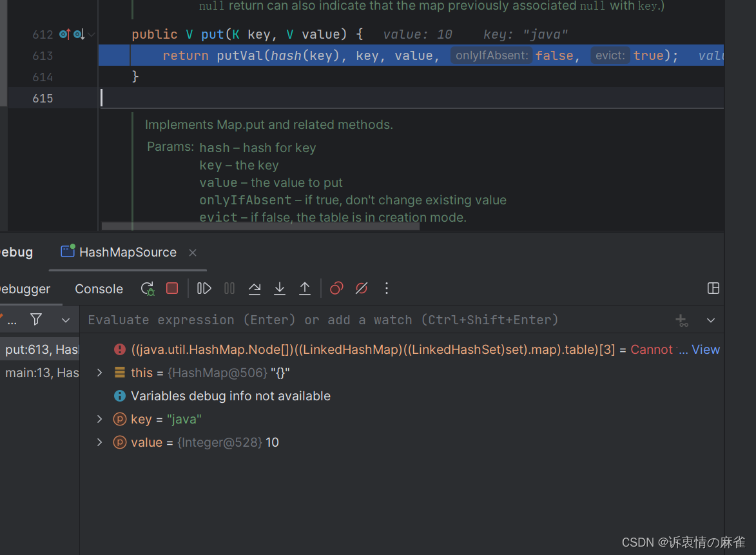Click the overridden-by gutter icon on line 612
Viewport: 756px width, 555px height.
[79, 34]
